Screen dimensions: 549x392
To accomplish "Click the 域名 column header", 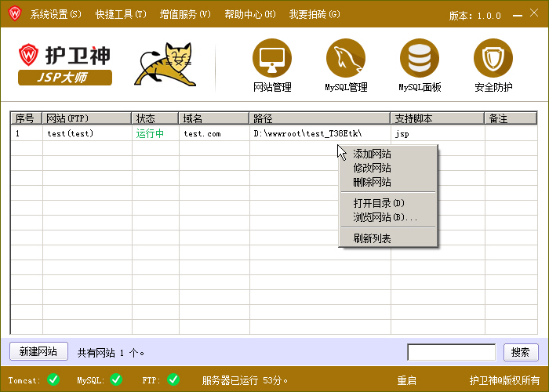I will pos(214,118).
